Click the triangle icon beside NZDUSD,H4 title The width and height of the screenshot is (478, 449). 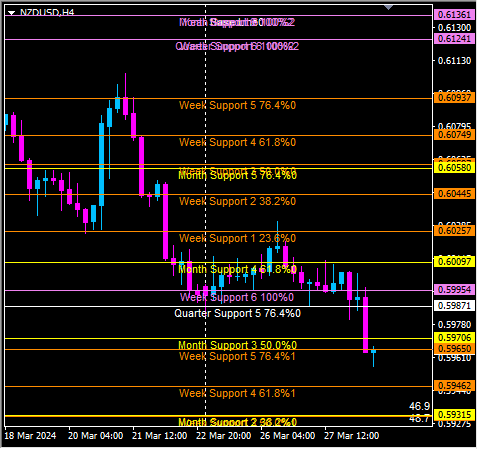tap(12, 13)
